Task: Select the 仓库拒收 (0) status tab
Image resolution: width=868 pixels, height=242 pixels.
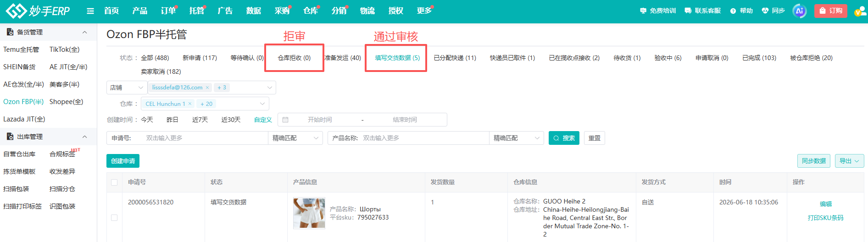Action: (294, 58)
